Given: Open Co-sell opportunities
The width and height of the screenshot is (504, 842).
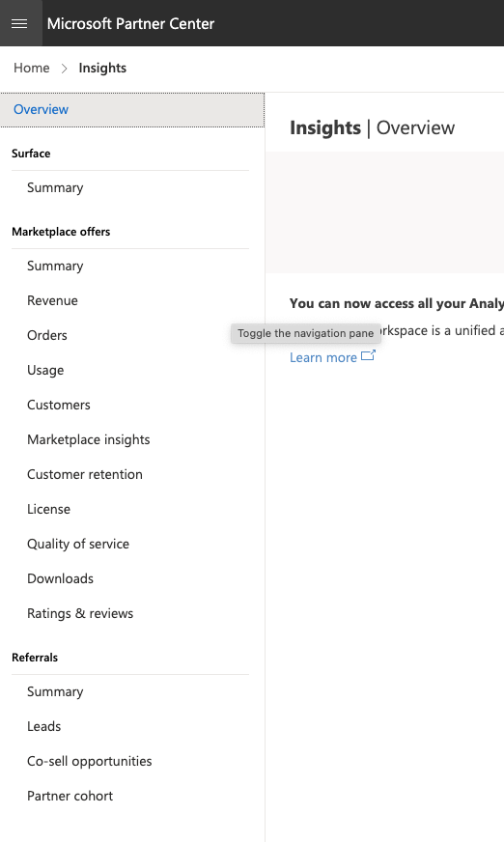Looking at the screenshot, I should [x=90, y=762].
